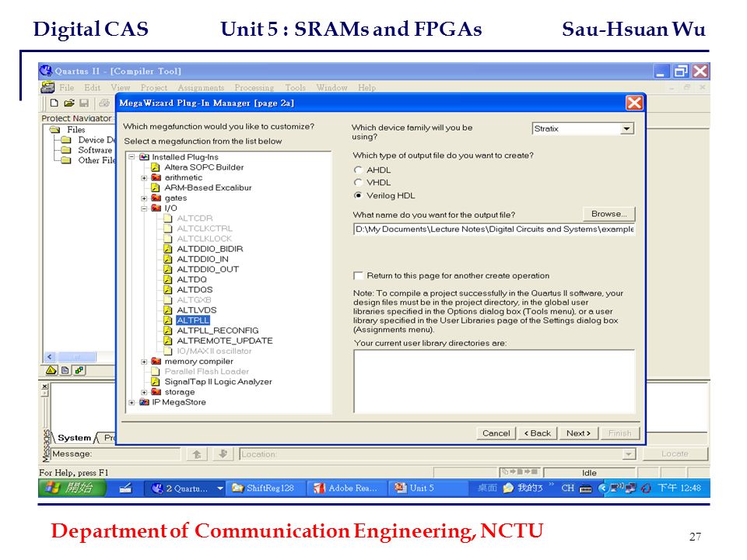Select the Files folder in Project Navigator
This screenshot has height=560, width=747.
tap(75, 130)
